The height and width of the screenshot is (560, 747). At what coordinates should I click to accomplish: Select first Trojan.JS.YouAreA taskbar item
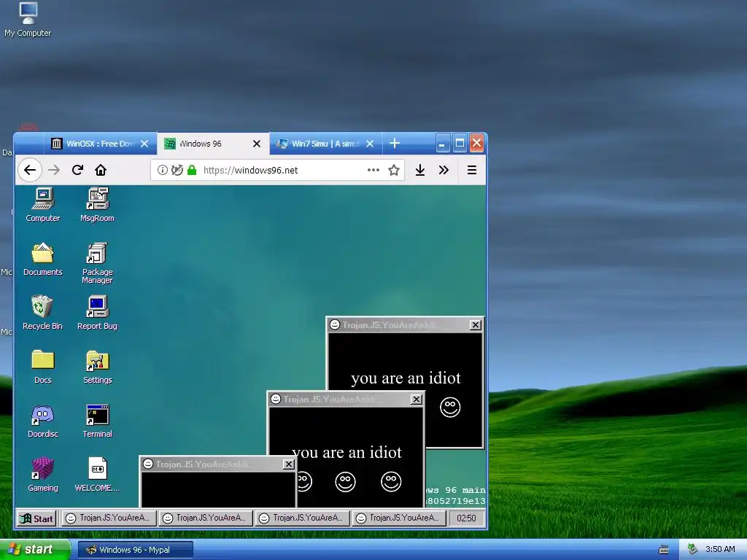pyautogui.click(x=109, y=518)
